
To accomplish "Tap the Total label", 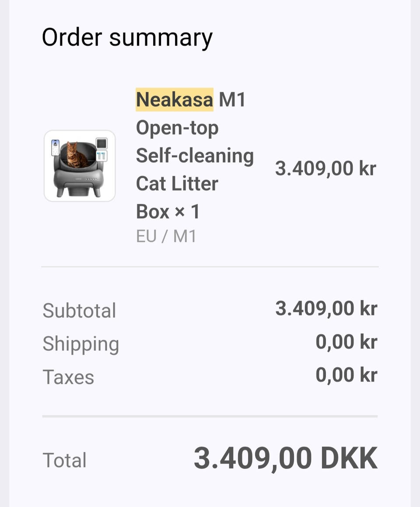I will pos(65,460).
